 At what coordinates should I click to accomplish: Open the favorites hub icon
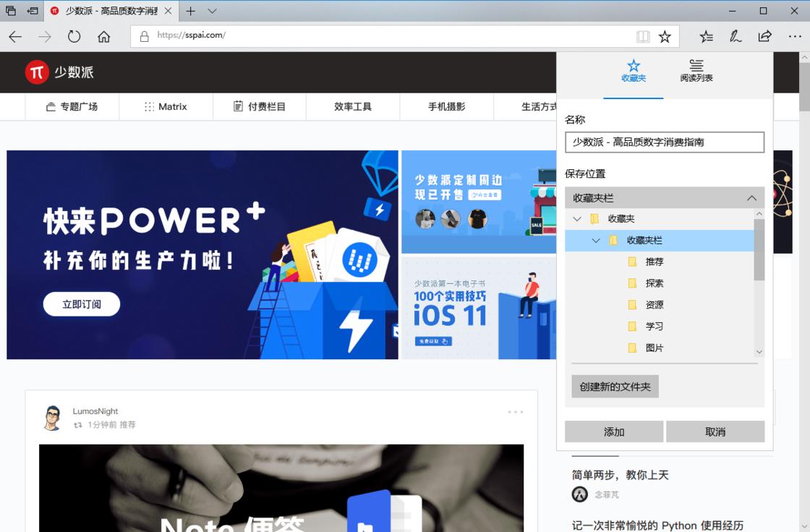[706, 37]
